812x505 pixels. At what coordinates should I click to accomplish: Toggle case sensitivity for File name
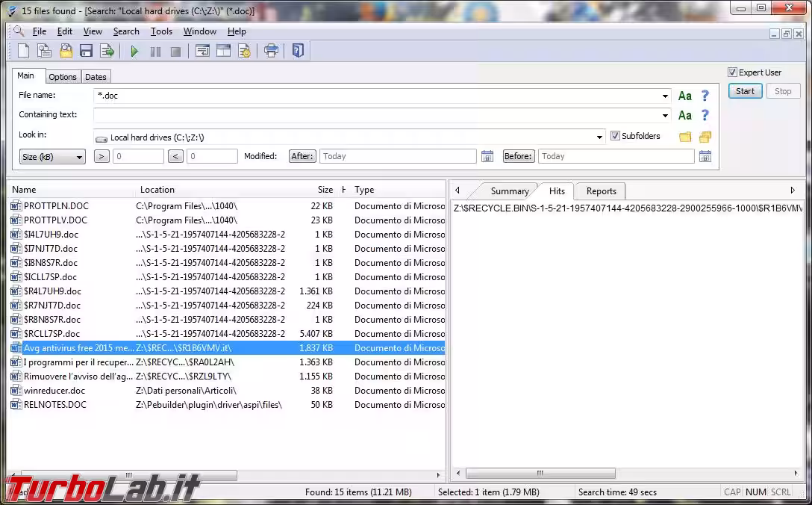point(684,96)
